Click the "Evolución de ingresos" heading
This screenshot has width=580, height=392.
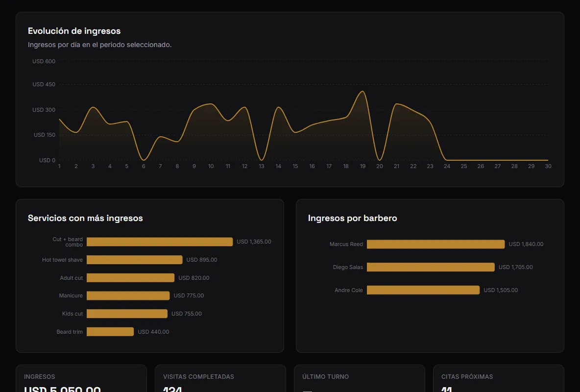tap(74, 31)
